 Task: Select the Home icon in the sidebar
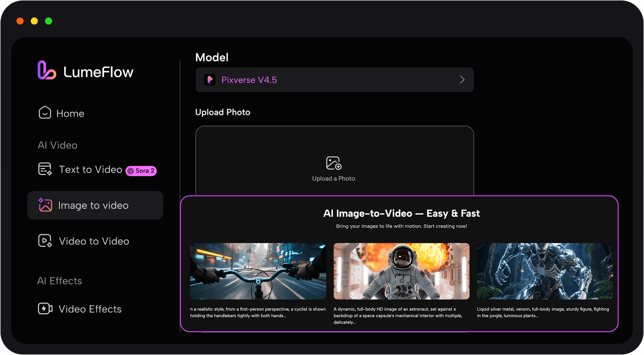[45, 113]
